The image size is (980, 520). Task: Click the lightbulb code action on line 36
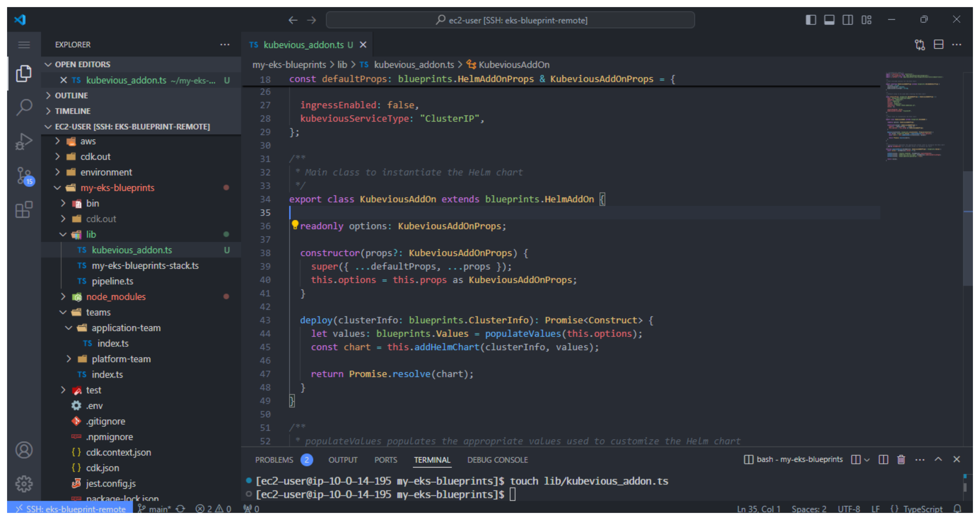295,225
